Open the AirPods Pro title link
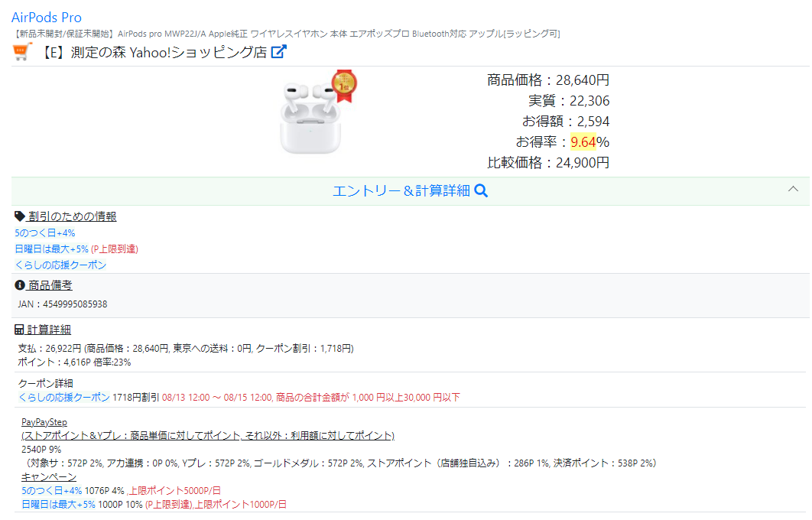Image resolution: width=812 pixels, height=520 pixels. click(x=47, y=18)
